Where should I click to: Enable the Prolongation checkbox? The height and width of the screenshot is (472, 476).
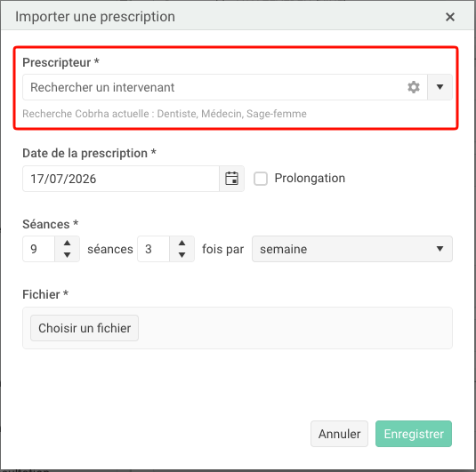tap(261, 179)
